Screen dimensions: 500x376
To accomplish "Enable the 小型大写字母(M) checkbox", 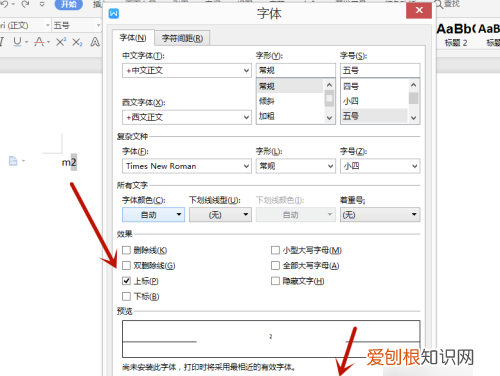I will coord(275,250).
